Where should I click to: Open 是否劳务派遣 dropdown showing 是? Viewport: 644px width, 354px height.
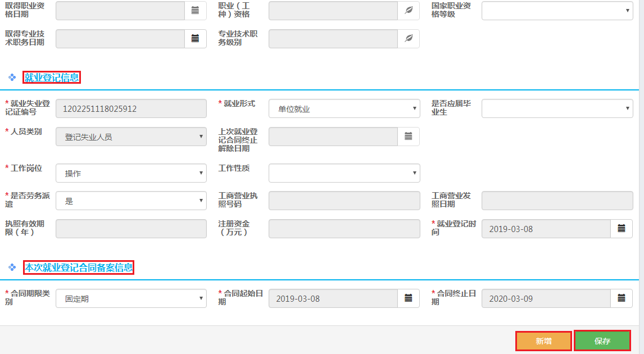click(131, 201)
